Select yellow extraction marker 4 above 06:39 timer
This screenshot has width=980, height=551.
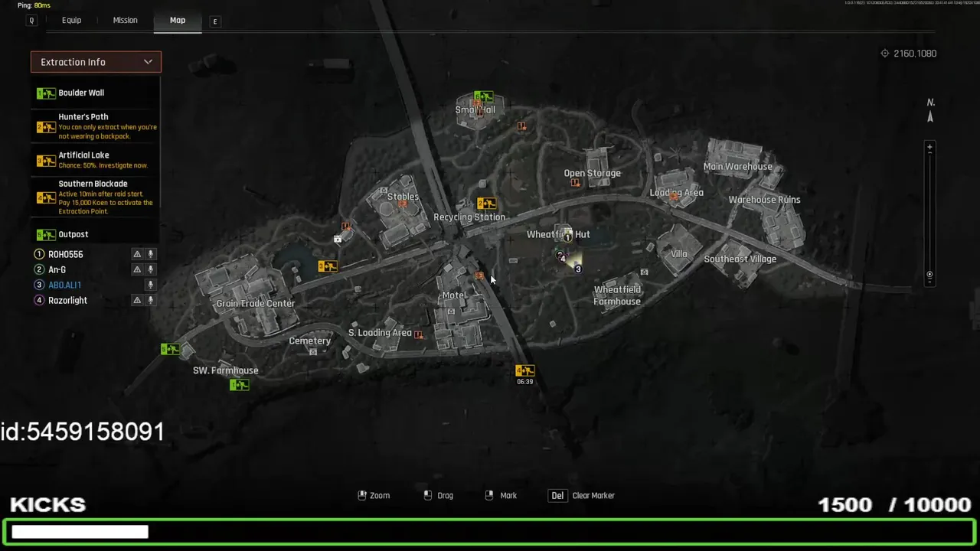(524, 371)
